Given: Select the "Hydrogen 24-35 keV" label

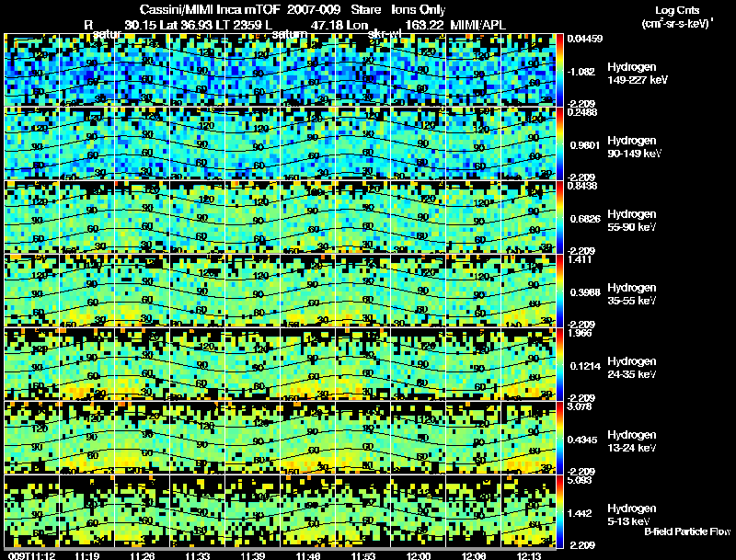Looking at the screenshot, I should point(632,368).
